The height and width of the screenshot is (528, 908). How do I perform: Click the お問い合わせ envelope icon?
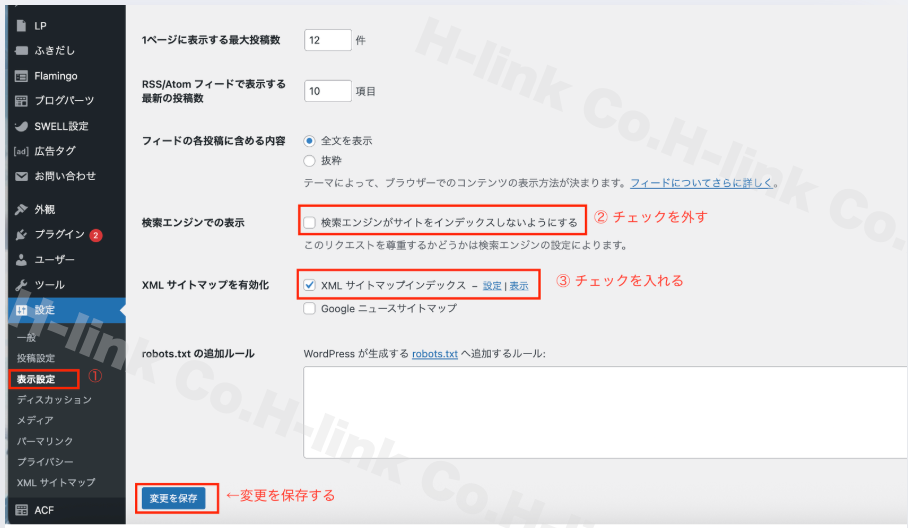coord(21,176)
